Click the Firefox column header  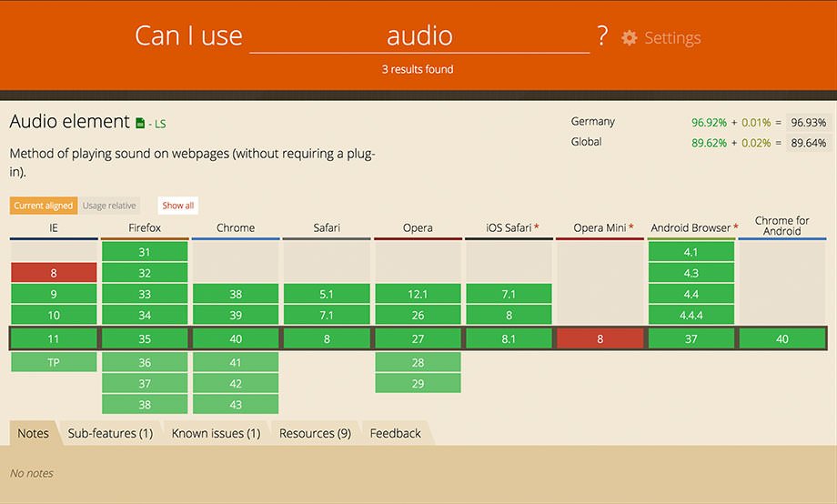coord(145,228)
